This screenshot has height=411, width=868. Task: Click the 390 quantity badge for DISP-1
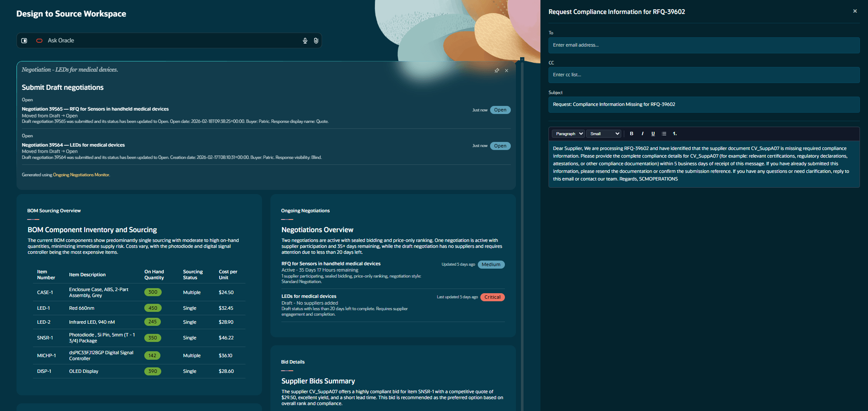pos(153,371)
